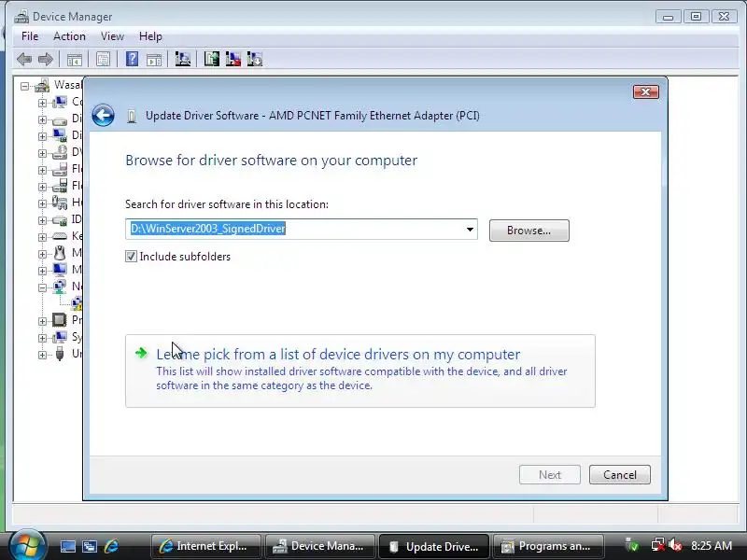The width and height of the screenshot is (747, 560).
Task: Click the Safely Remove Hardware tray icon
Action: coord(633,545)
